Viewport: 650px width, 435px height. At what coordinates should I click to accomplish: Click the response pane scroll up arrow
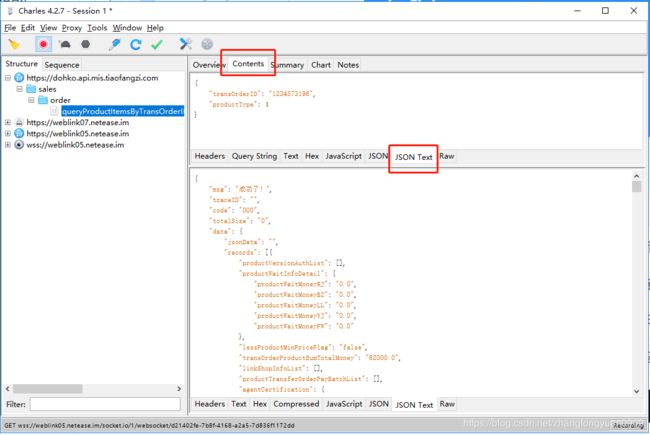point(637,176)
